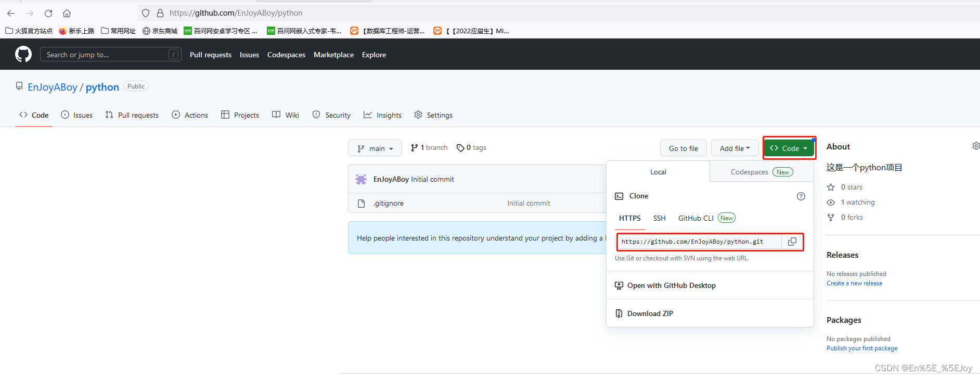The image size is (980, 378).
Task: Click the clone help question mark icon
Action: coord(801,196)
